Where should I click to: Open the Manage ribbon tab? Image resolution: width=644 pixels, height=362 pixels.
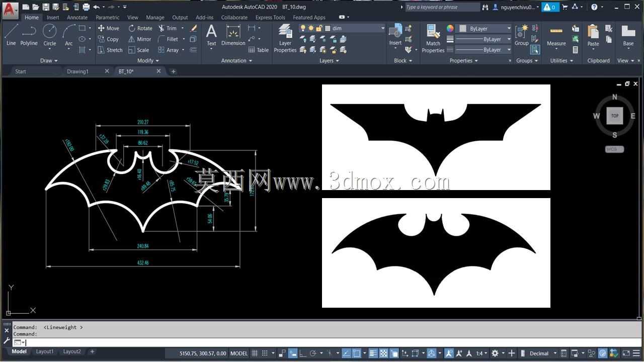click(x=155, y=17)
